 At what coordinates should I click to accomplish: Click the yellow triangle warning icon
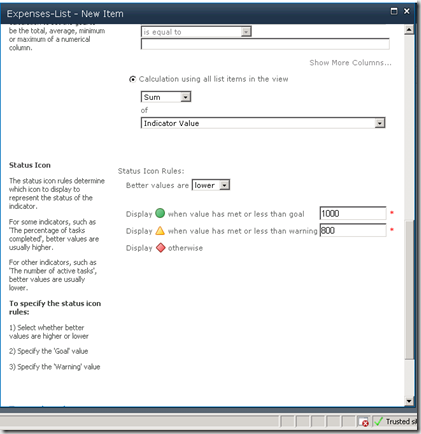click(x=160, y=231)
